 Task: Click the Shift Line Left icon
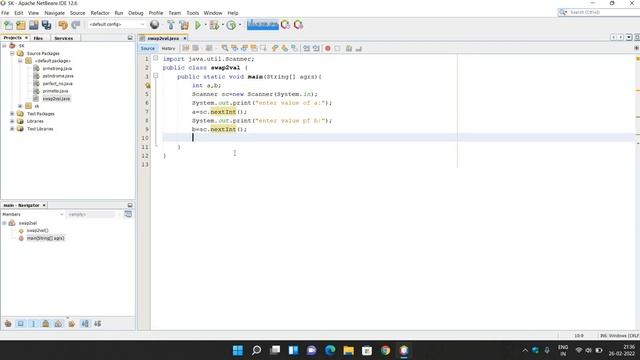306,49
